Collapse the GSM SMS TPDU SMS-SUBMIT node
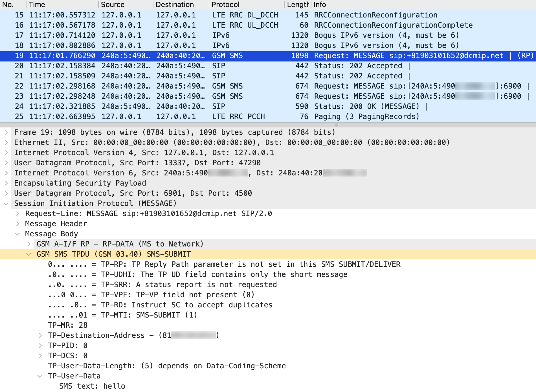Image resolution: width=536 pixels, height=392 pixels. 28,254
